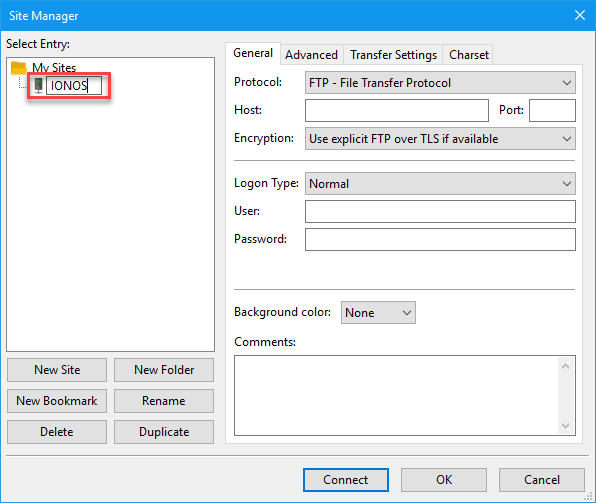This screenshot has width=596, height=503.
Task: Click the New Bookmark button
Action: (57, 401)
